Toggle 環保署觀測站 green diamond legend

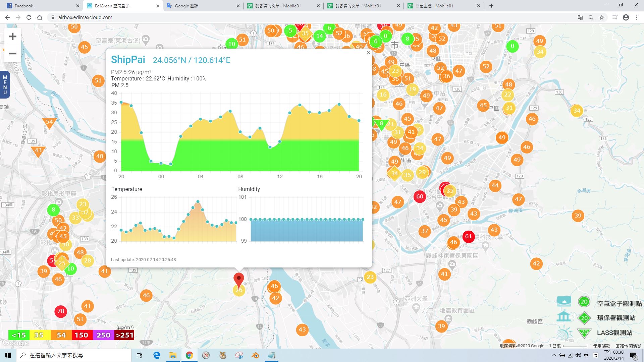(584, 318)
